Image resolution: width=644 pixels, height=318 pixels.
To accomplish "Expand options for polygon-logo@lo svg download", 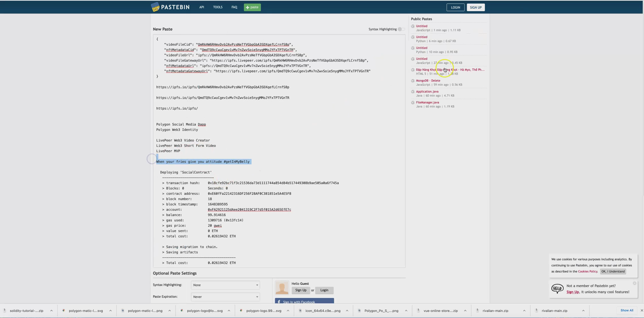I will coord(229,311).
